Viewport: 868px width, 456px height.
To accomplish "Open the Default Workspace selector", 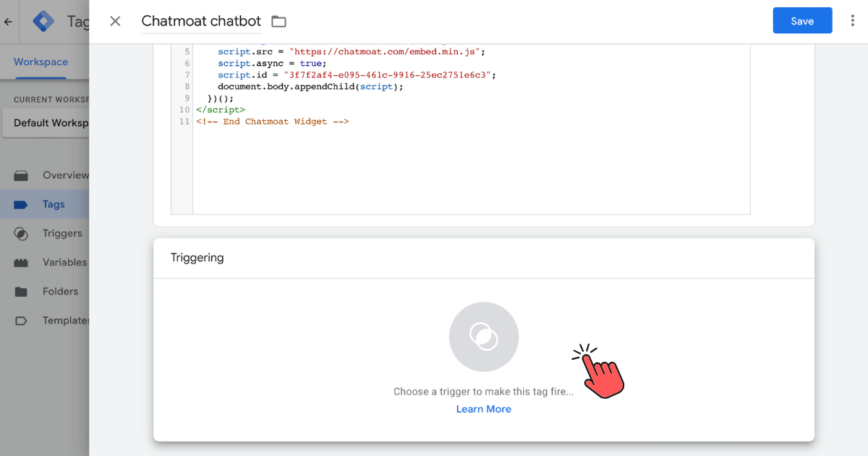I will click(x=47, y=122).
